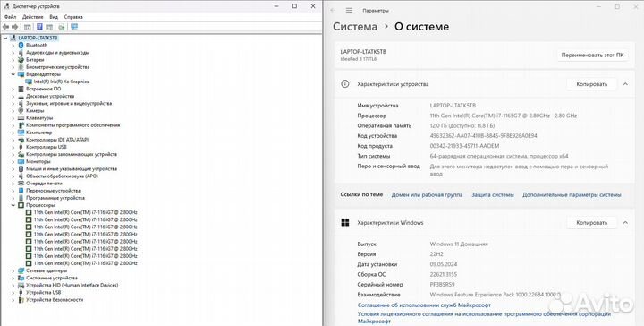Screen dimensions: 644x326
Task: Select Intel(R) Iris(R) Xe Graphics device
Action: click(61, 81)
